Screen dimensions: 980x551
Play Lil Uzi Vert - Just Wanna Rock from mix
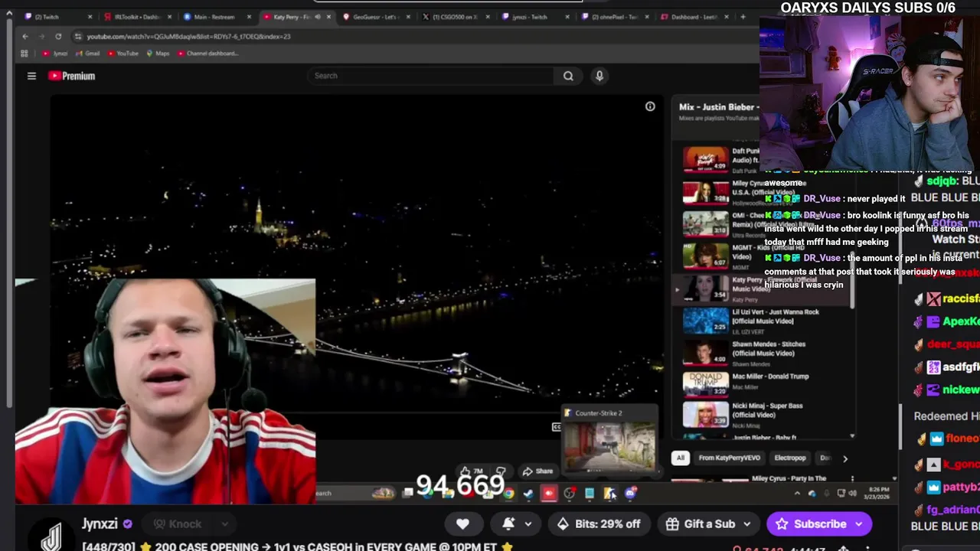pos(764,320)
